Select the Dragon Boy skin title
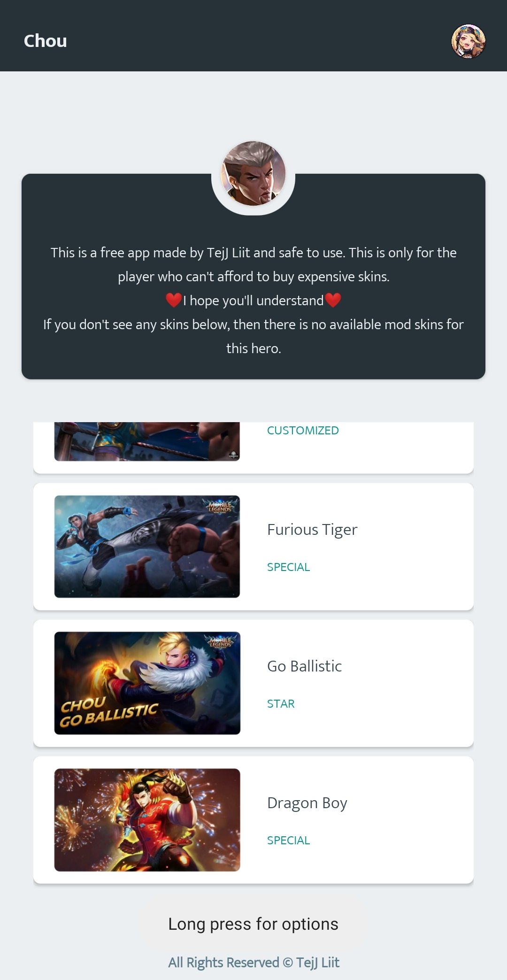The image size is (507, 980). pyautogui.click(x=307, y=803)
